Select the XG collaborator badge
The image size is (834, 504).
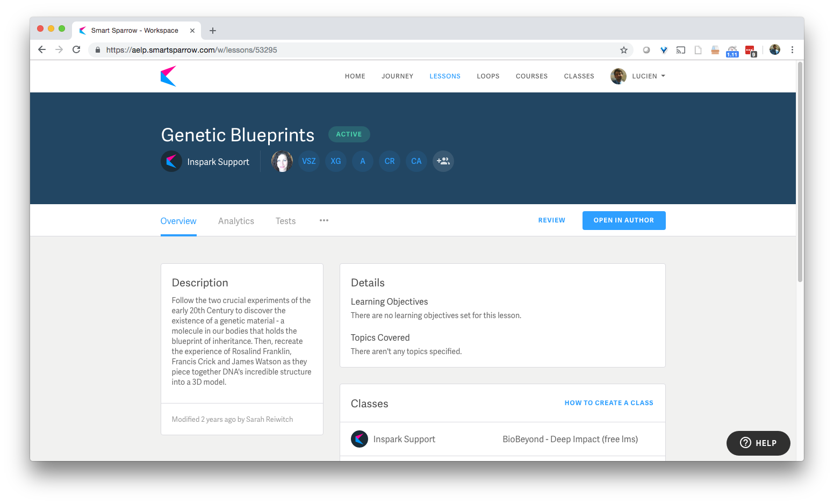(x=336, y=161)
